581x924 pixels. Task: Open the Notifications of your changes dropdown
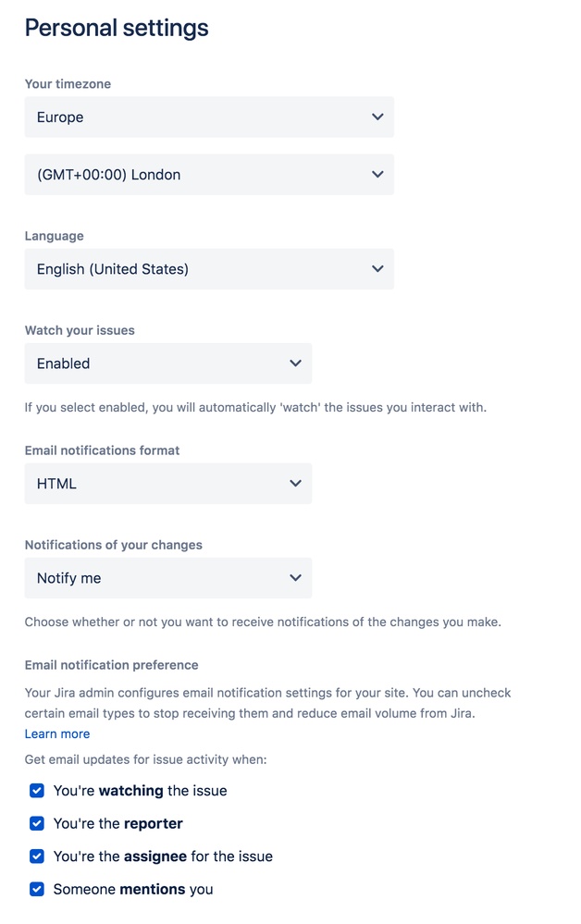tap(167, 578)
